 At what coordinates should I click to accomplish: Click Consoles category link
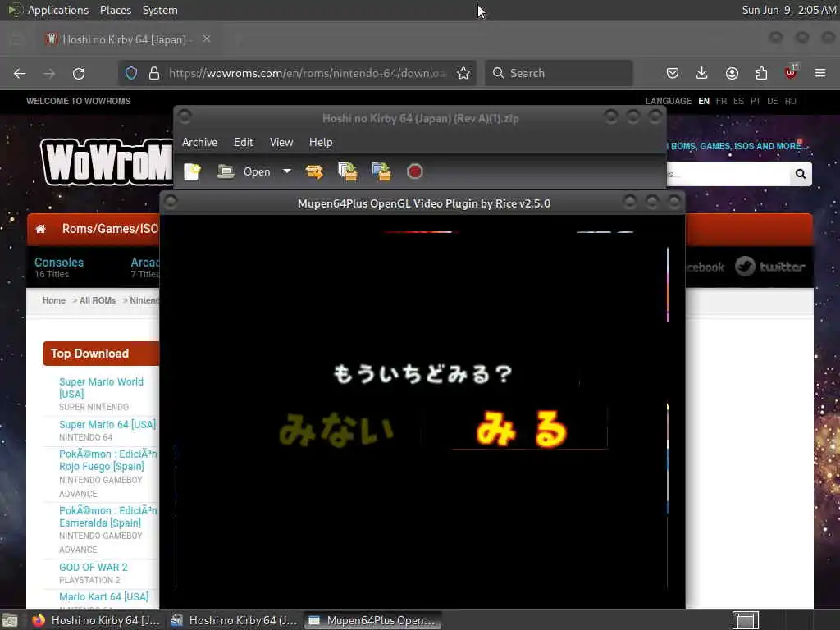click(59, 262)
